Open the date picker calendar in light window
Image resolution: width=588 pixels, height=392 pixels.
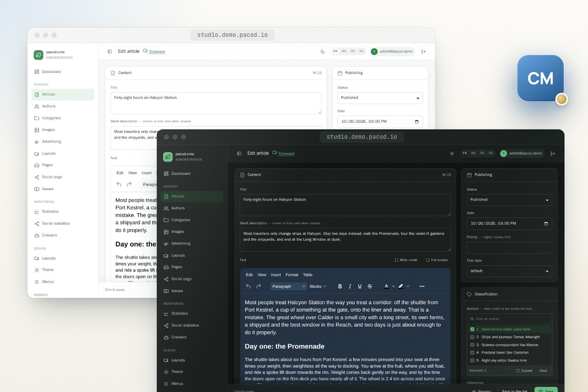417,122
